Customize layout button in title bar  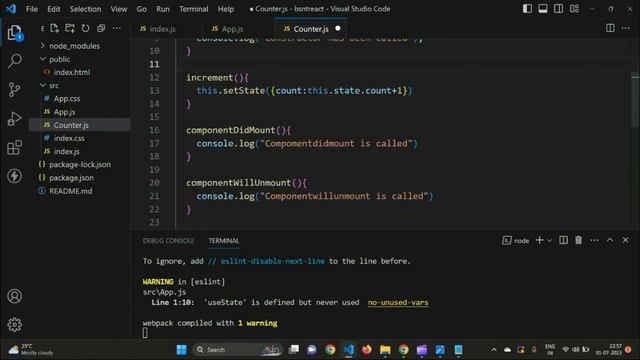574,9
